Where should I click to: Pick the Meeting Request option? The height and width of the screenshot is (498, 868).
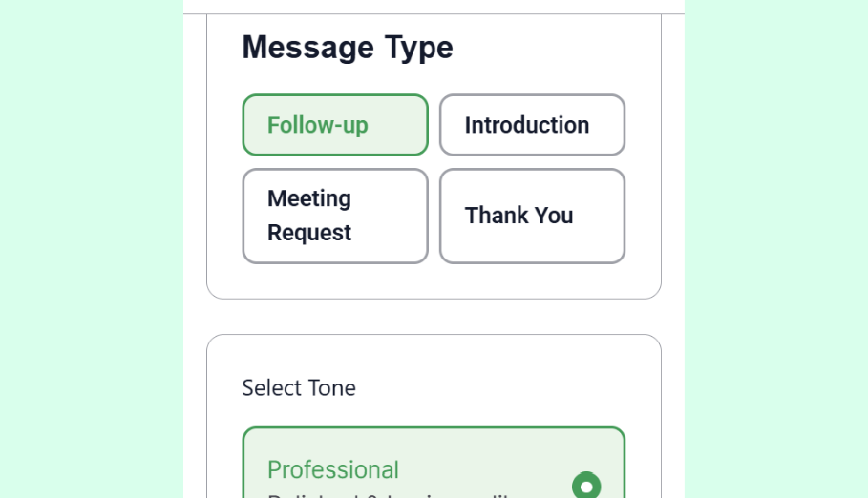[334, 216]
